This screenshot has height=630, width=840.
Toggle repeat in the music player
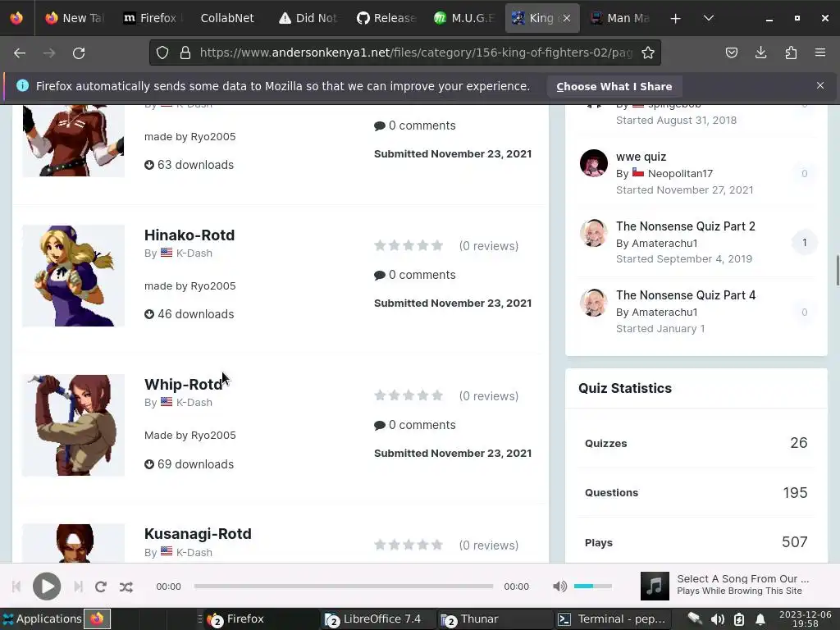[x=101, y=587]
